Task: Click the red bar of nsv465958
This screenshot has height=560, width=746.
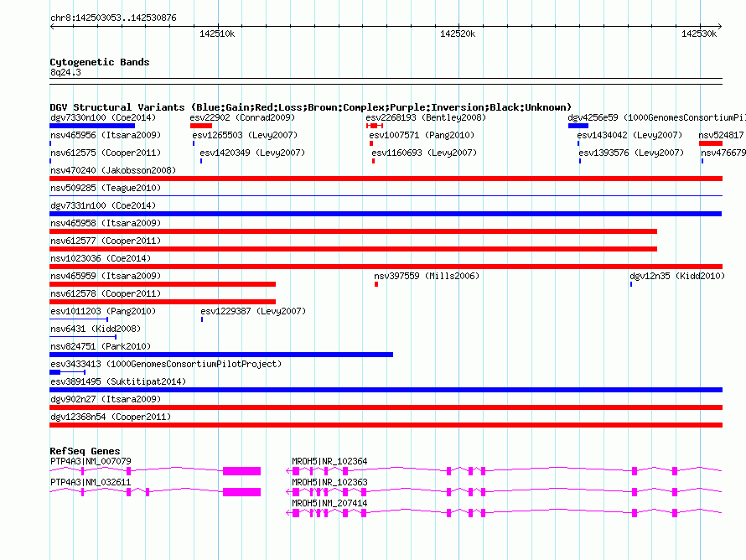Action: [353, 231]
